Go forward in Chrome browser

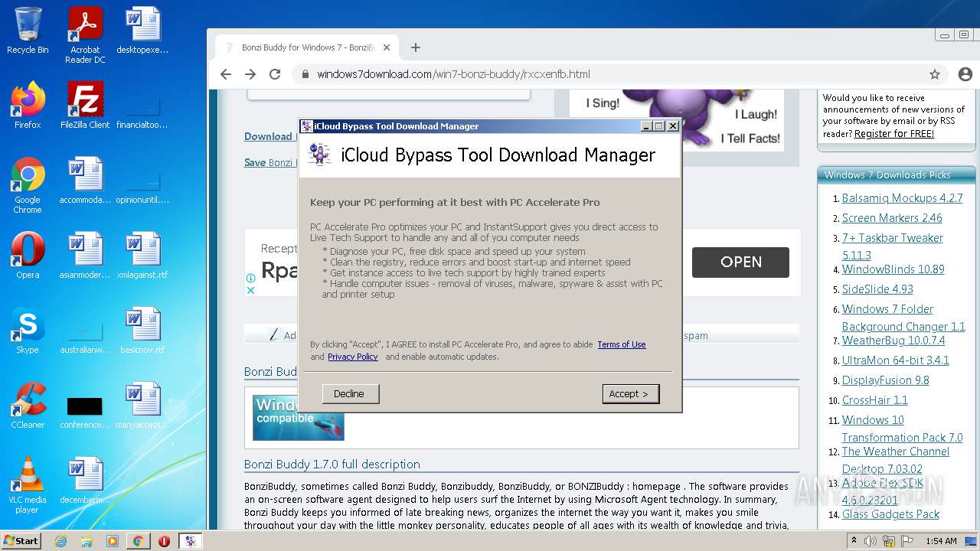[x=250, y=74]
